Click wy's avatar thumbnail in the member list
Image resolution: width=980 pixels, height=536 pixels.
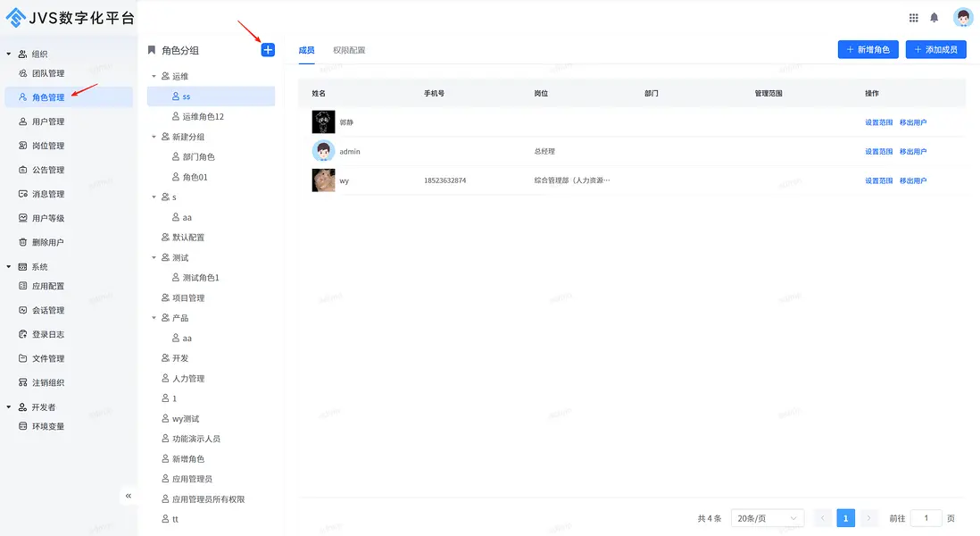point(322,180)
